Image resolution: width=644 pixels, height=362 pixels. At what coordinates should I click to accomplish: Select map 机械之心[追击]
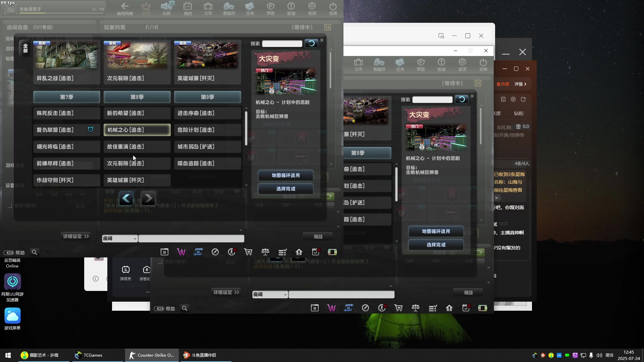point(137,130)
